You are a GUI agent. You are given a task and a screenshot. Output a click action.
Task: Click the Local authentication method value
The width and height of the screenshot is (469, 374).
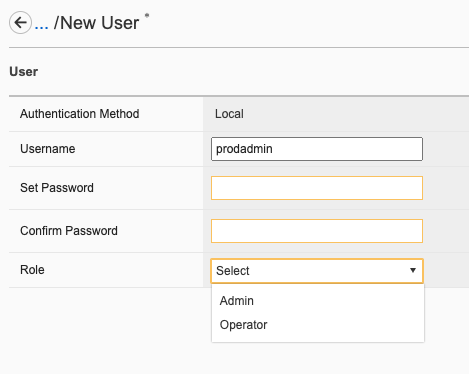pyautogui.click(x=229, y=114)
